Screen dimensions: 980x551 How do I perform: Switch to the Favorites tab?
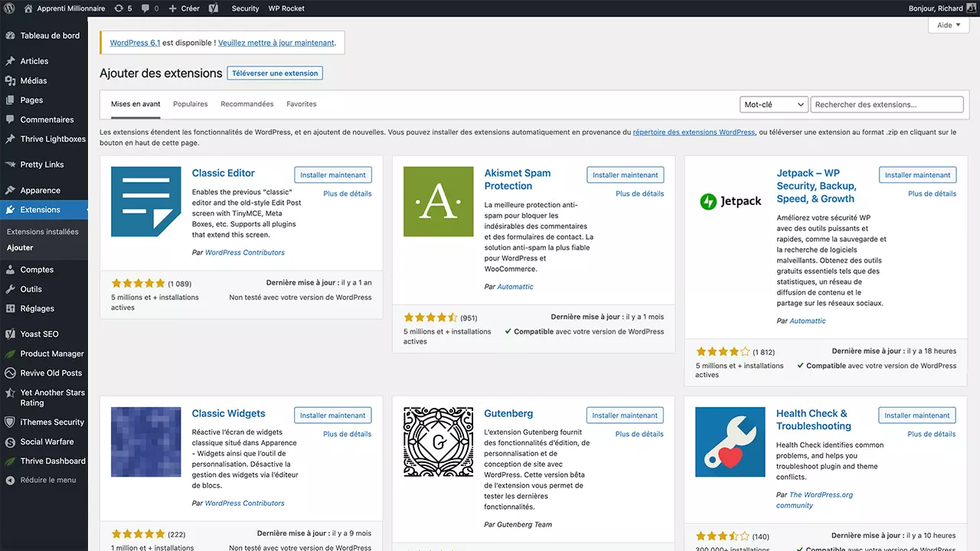tap(302, 104)
